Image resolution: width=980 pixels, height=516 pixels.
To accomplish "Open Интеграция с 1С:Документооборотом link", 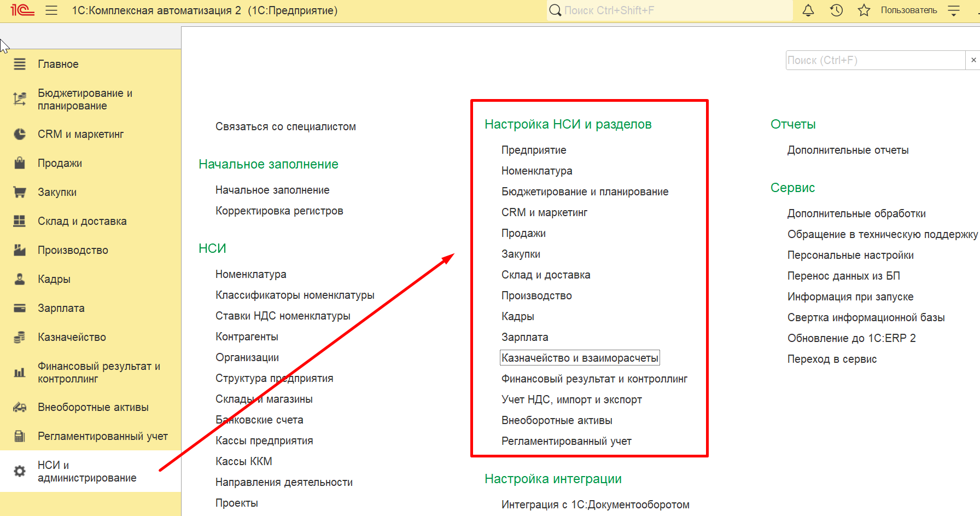I will point(595,505).
